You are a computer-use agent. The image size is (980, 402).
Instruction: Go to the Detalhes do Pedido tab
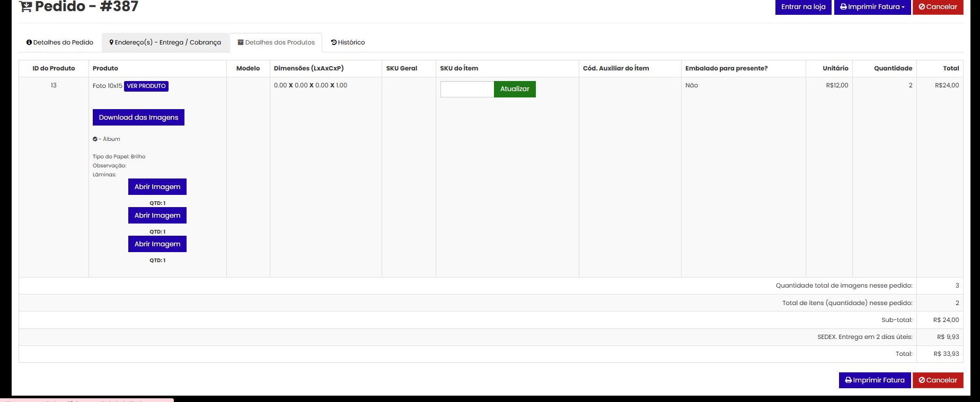[60, 42]
